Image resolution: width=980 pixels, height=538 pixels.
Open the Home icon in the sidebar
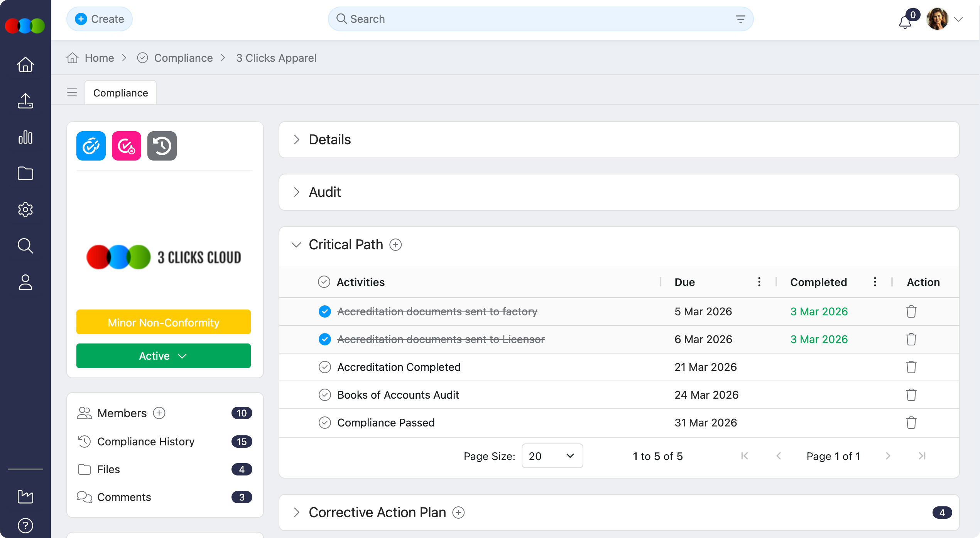[x=25, y=64]
